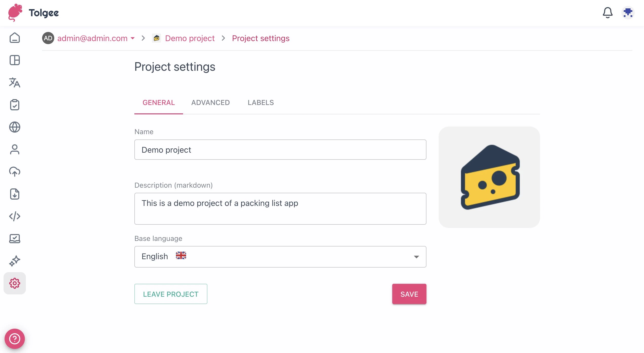Switch to the LABELS tab
Screen dimensions: 644x353
(x=260, y=102)
